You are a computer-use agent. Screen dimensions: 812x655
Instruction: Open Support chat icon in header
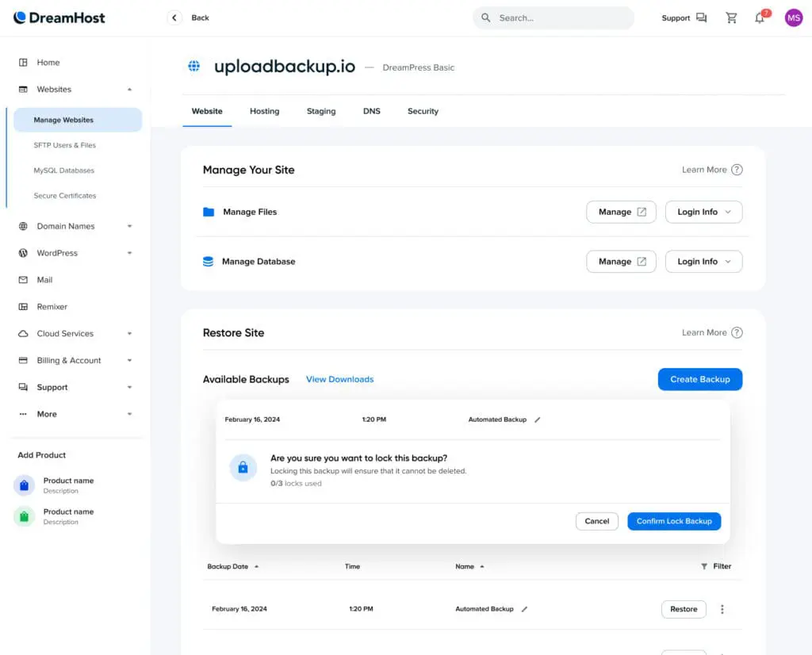tap(701, 17)
